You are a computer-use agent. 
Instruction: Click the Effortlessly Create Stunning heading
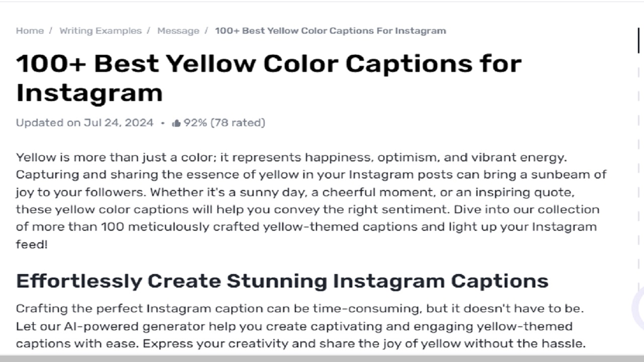click(282, 281)
